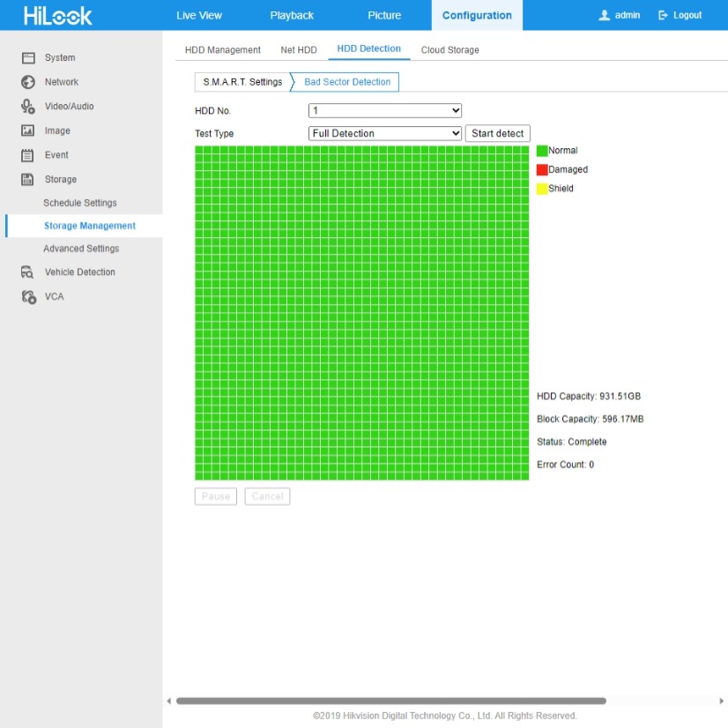728x728 pixels.
Task: Click the Image icon in sidebar
Action: tap(27, 130)
